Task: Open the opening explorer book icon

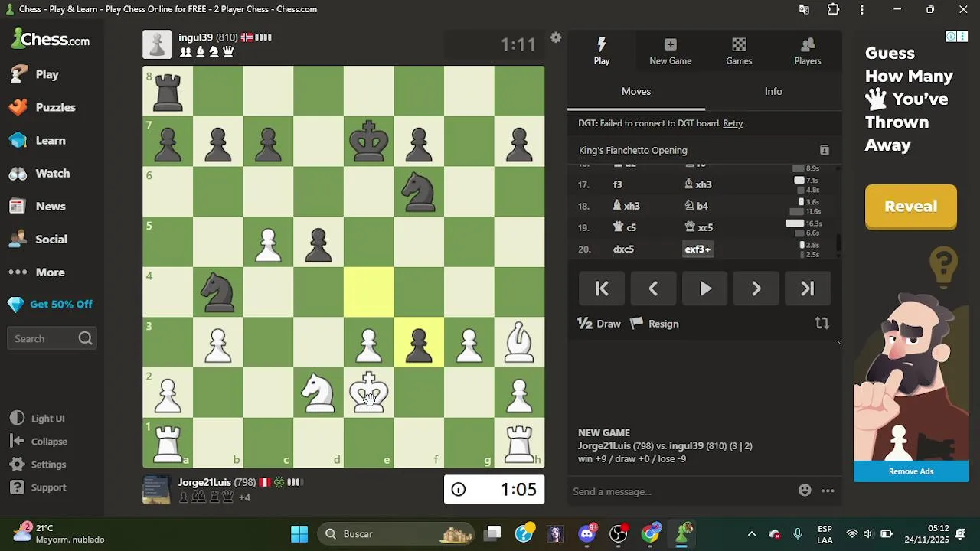Action: [825, 150]
